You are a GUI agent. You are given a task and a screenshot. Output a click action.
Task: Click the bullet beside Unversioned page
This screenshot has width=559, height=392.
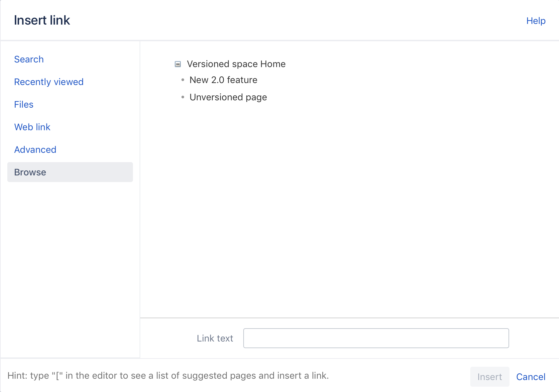[183, 97]
